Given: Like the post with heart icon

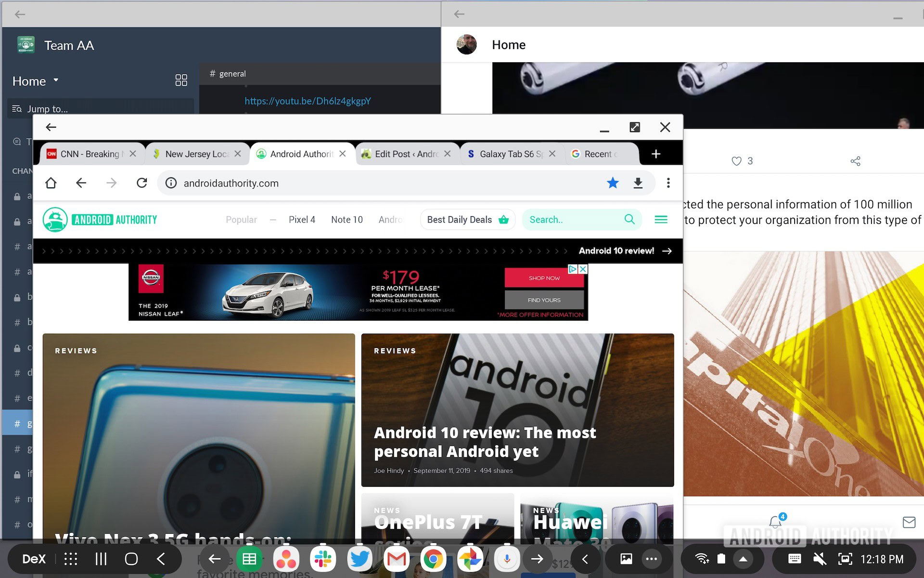Looking at the screenshot, I should (736, 161).
